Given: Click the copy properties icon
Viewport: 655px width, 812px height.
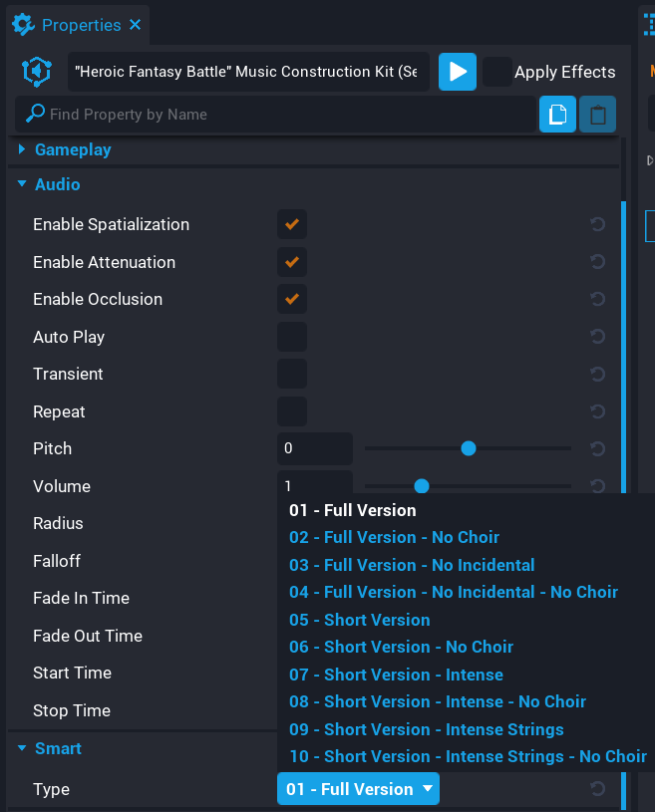Looking at the screenshot, I should 557,114.
